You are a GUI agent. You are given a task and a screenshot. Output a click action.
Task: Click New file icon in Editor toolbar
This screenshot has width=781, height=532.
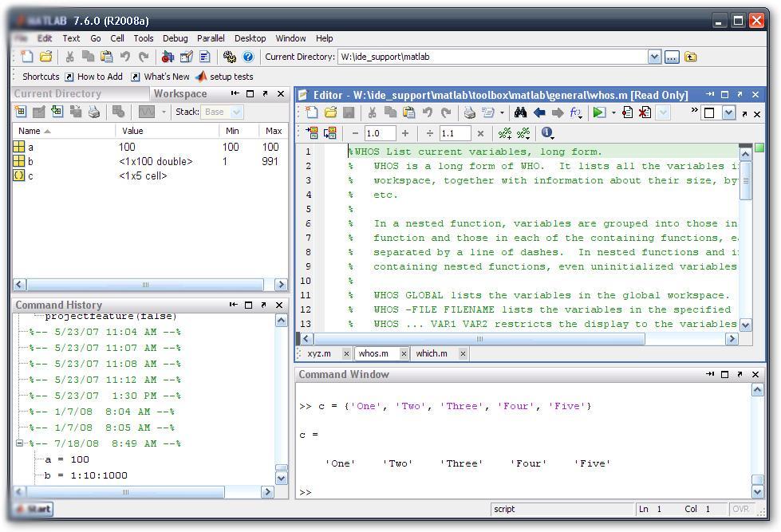(x=312, y=112)
